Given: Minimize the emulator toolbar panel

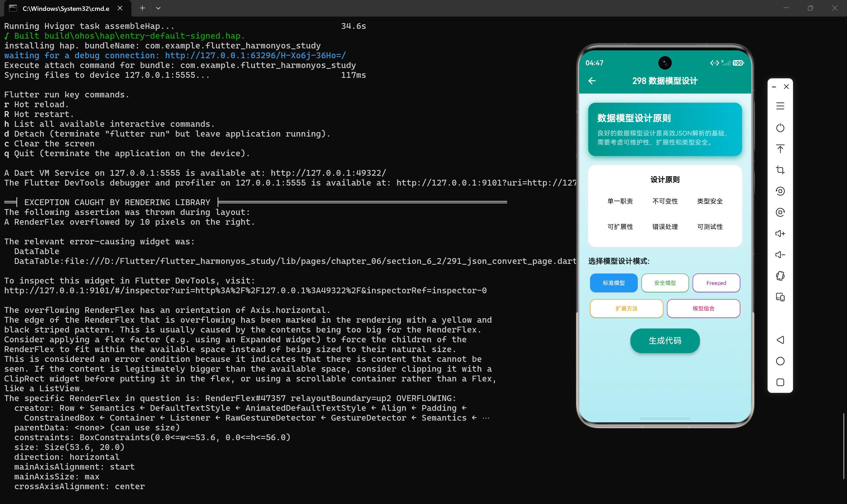Looking at the screenshot, I should [x=774, y=87].
